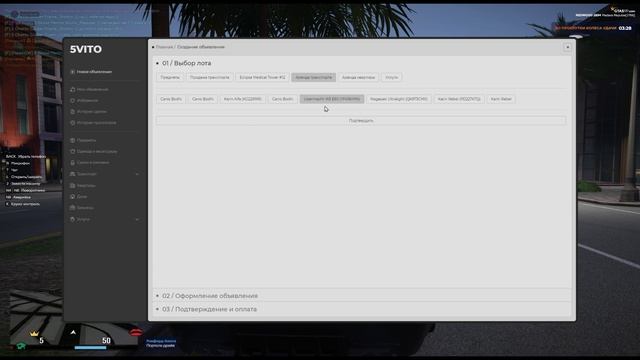
Task: Click the favorites icon in sidebar
Action: [x=72, y=100]
